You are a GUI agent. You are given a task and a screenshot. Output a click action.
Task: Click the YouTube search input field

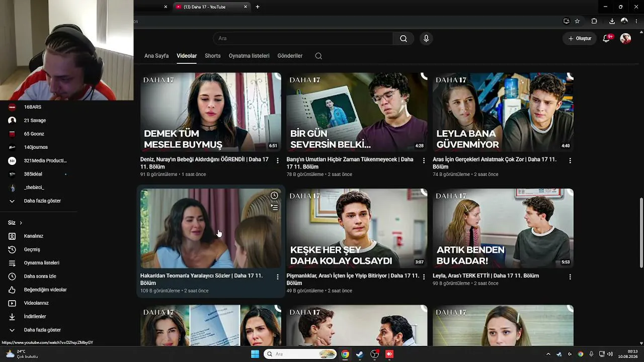pos(303,39)
